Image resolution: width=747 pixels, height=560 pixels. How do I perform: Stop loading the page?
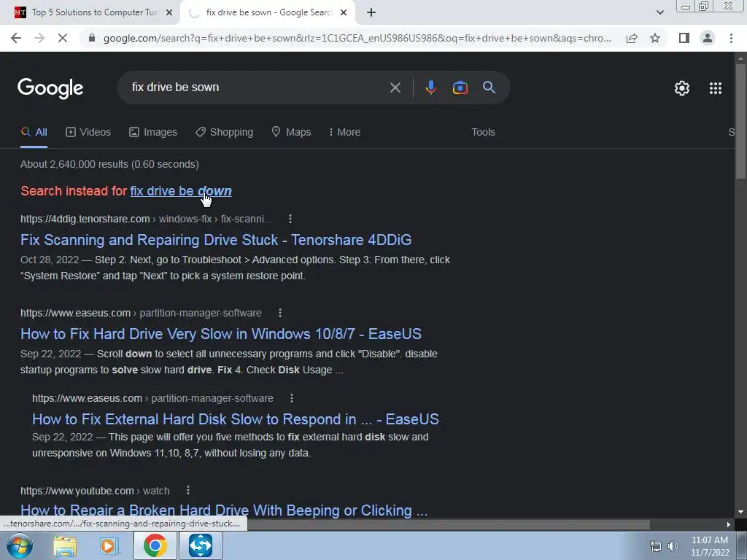pos(63,38)
